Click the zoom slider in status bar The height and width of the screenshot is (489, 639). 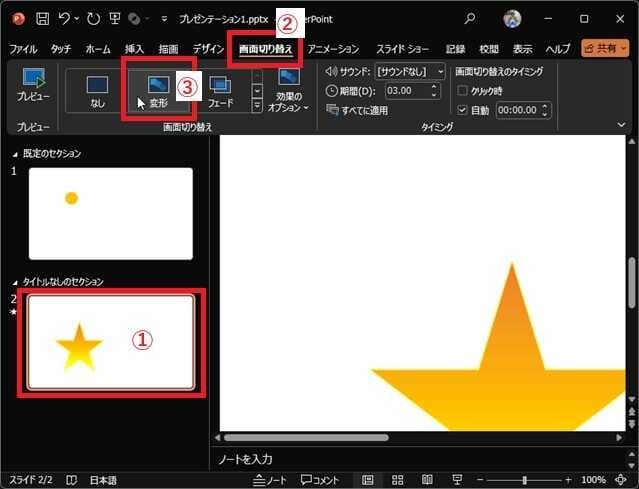tap(525, 480)
